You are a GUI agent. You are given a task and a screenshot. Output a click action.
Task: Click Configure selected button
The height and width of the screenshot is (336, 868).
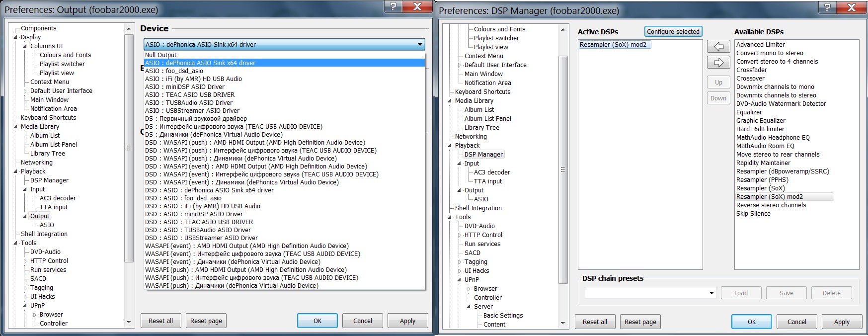pos(673,31)
